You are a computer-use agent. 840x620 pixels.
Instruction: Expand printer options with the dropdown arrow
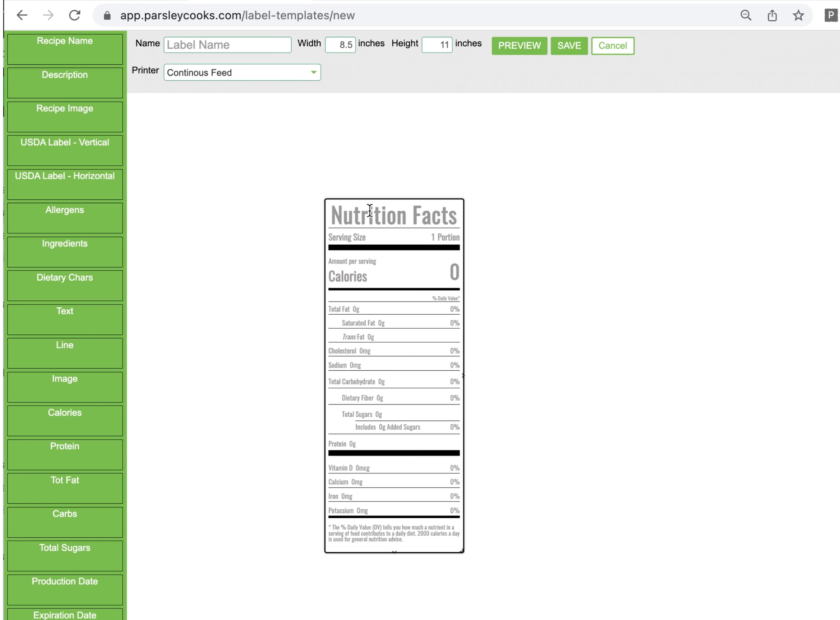point(314,73)
